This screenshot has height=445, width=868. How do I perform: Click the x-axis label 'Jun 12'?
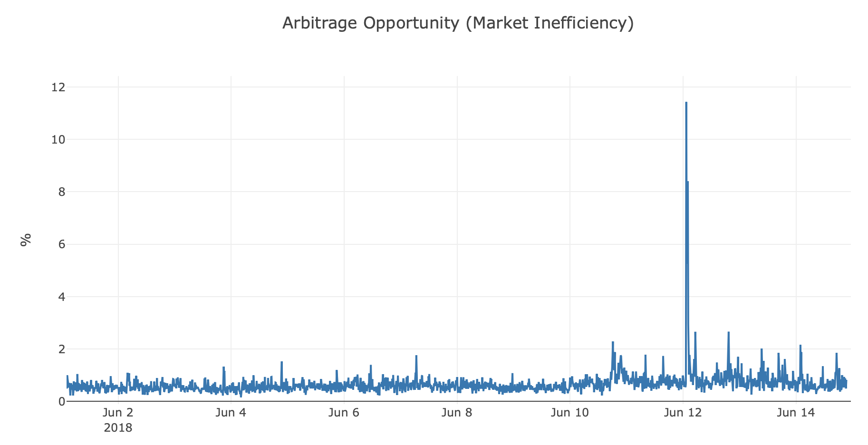click(683, 413)
